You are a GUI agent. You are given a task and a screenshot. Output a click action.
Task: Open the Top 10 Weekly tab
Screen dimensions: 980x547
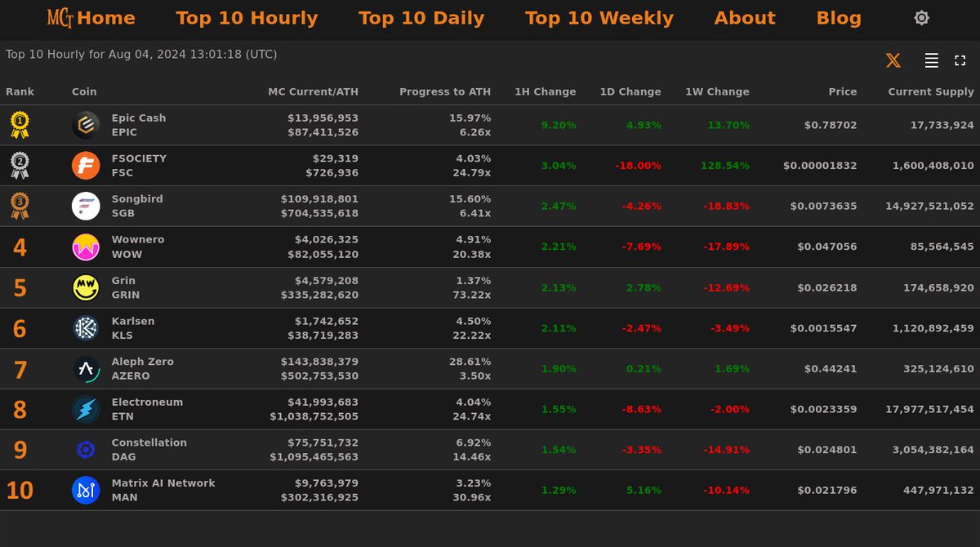pyautogui.click(x=599, y=18)
